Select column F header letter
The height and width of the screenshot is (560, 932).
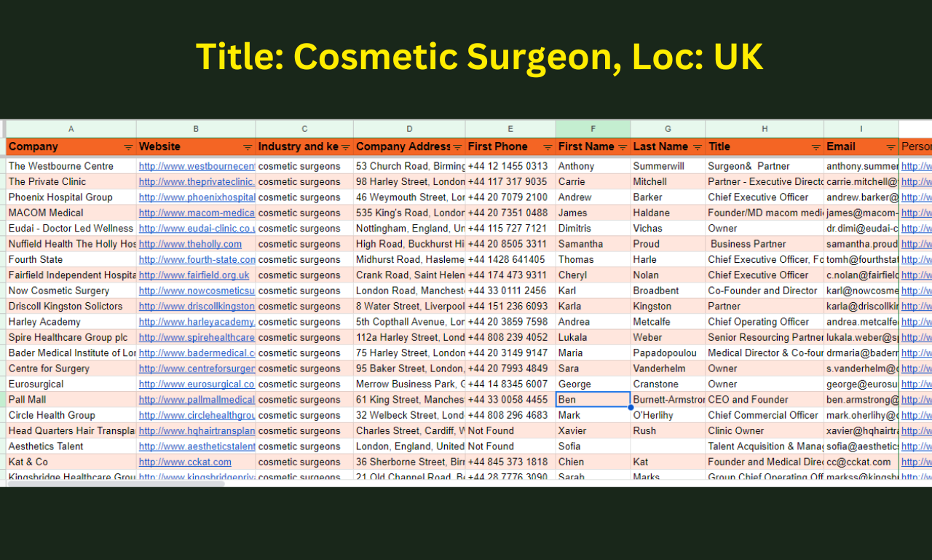[593, 129]
